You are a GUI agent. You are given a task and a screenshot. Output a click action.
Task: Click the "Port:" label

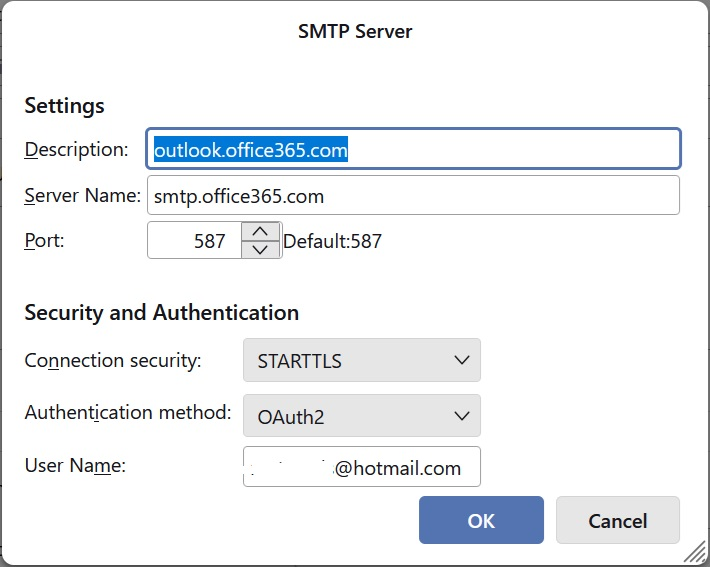pos(44,240)
